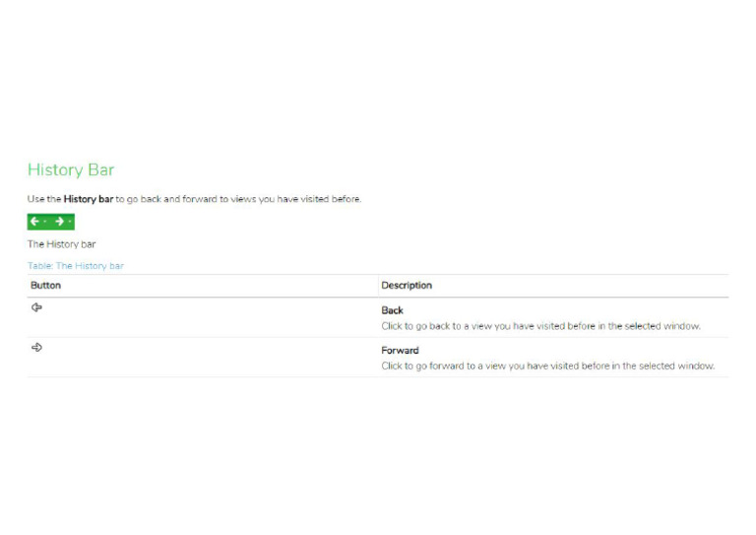Click the white back arrow in green bar
756x535 pixels.
(x=34, y=222)
